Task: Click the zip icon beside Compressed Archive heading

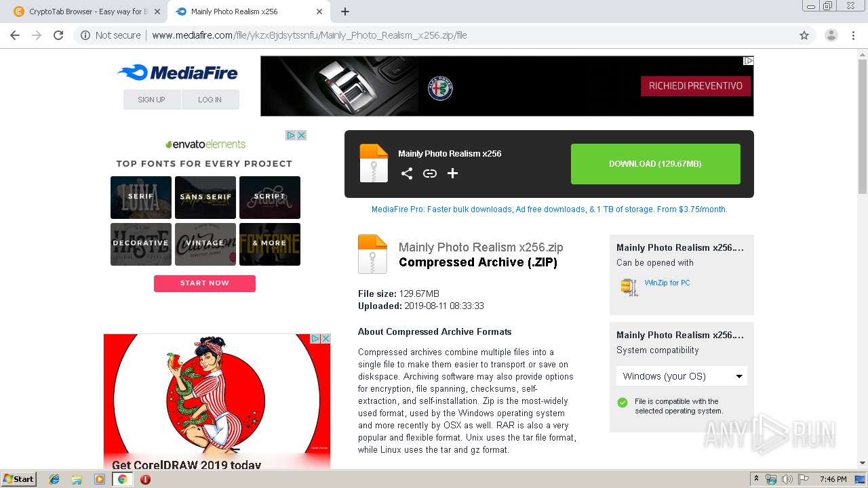Action: coord(372,253)
